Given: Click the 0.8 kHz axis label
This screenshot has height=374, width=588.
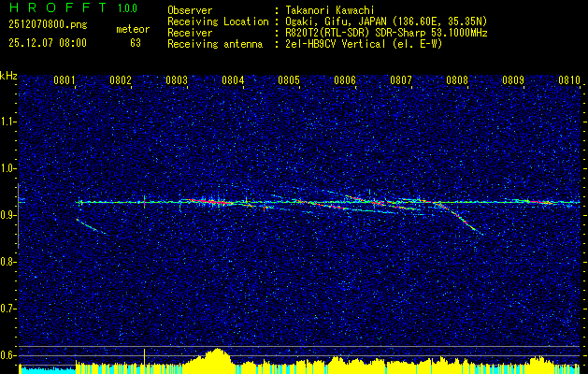Looking at the screenshot, I should (x=8, y=262).
